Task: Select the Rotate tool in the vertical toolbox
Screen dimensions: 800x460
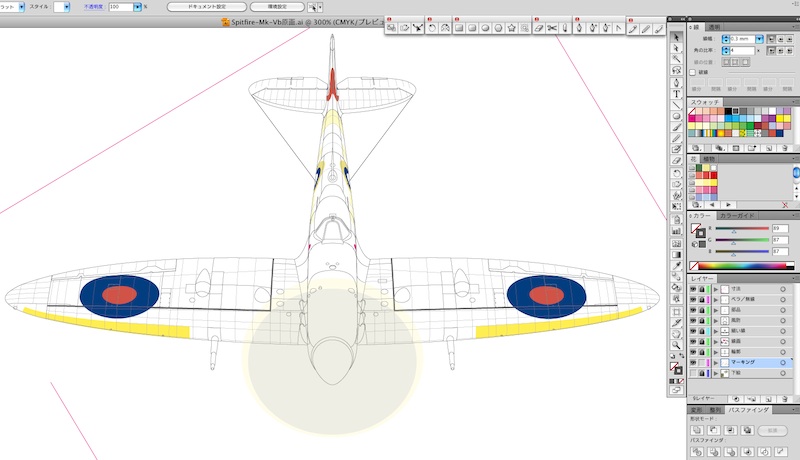Action: click(677, 173)
